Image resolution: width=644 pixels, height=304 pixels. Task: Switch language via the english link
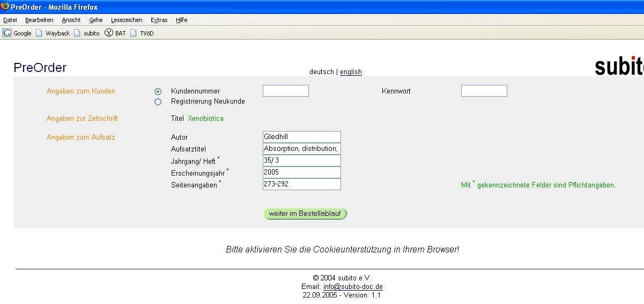(351, 72)
